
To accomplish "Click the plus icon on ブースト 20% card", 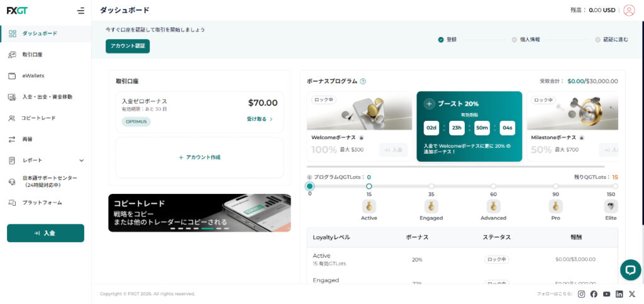I will [x=429, y=104].
